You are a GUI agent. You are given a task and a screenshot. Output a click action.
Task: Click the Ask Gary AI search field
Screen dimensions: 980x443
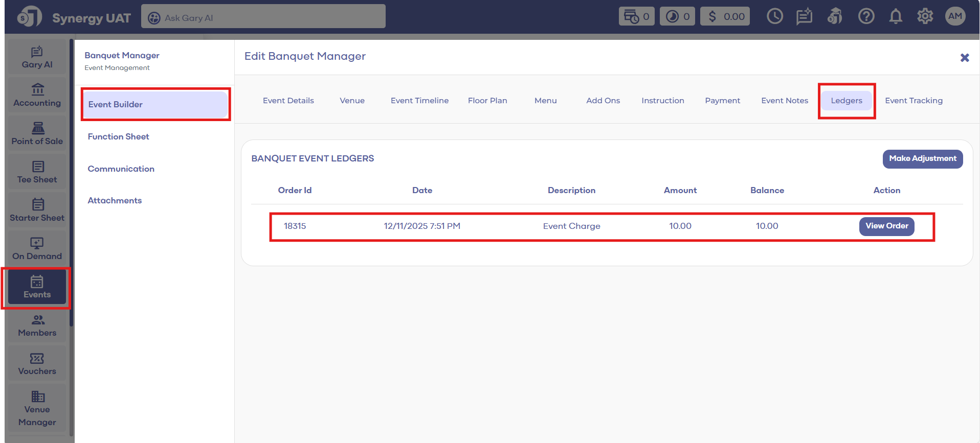click(x=263, y=18)
